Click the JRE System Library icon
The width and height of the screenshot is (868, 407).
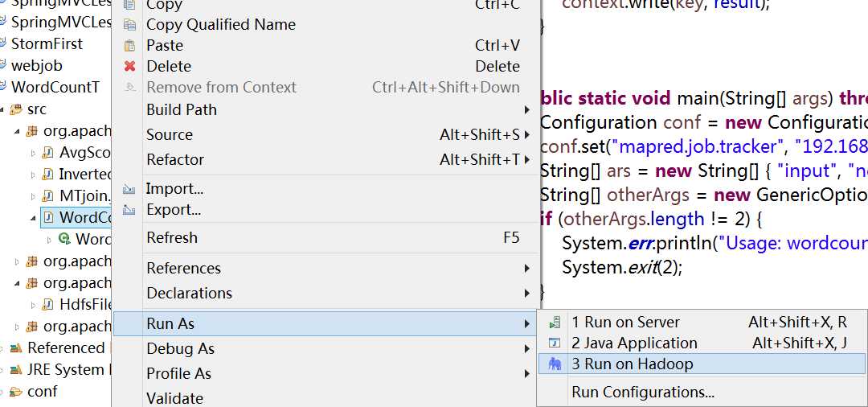(x=16, y=370)
